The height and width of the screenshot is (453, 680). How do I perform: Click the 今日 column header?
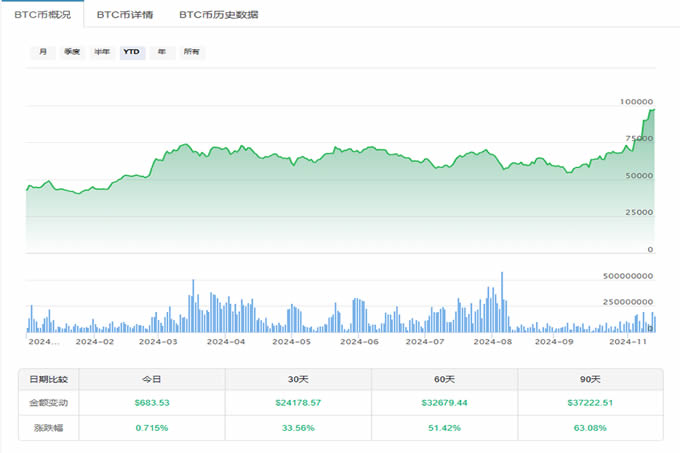click(x=152, y=379)
